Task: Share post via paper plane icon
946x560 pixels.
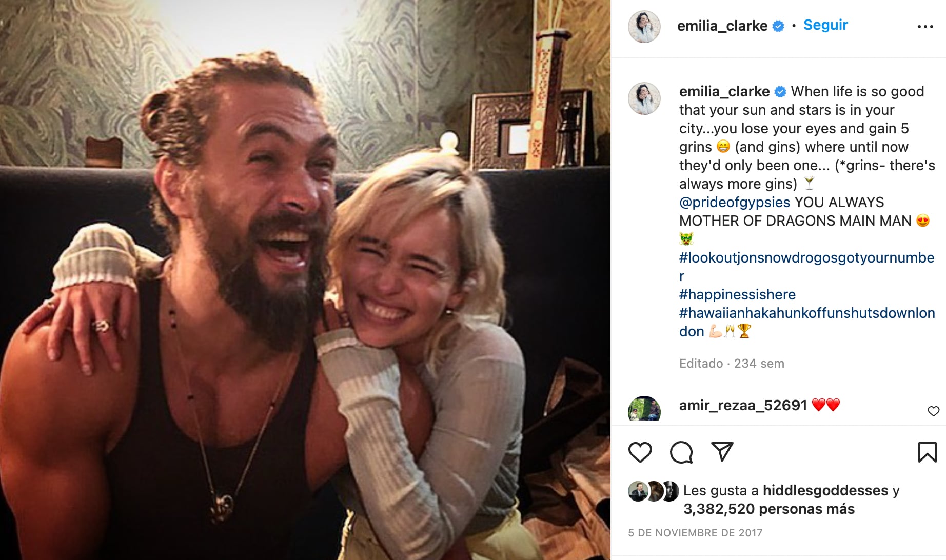Action: coord(722,451)
